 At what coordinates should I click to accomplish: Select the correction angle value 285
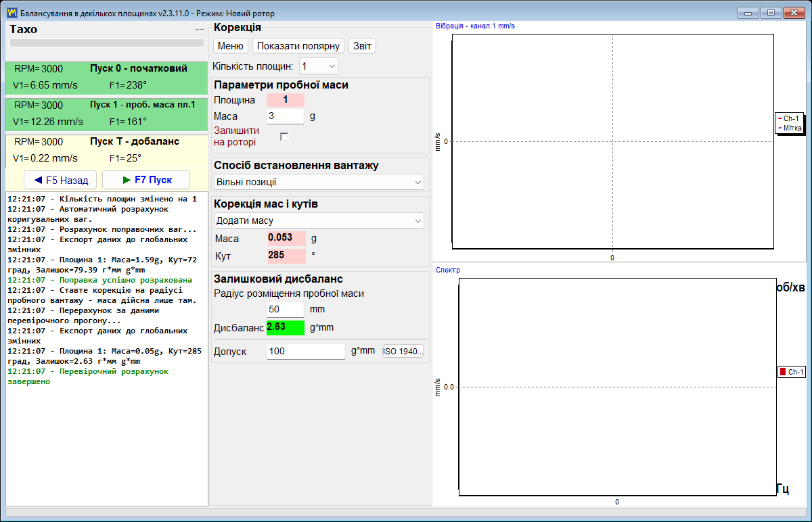[286, 256]
